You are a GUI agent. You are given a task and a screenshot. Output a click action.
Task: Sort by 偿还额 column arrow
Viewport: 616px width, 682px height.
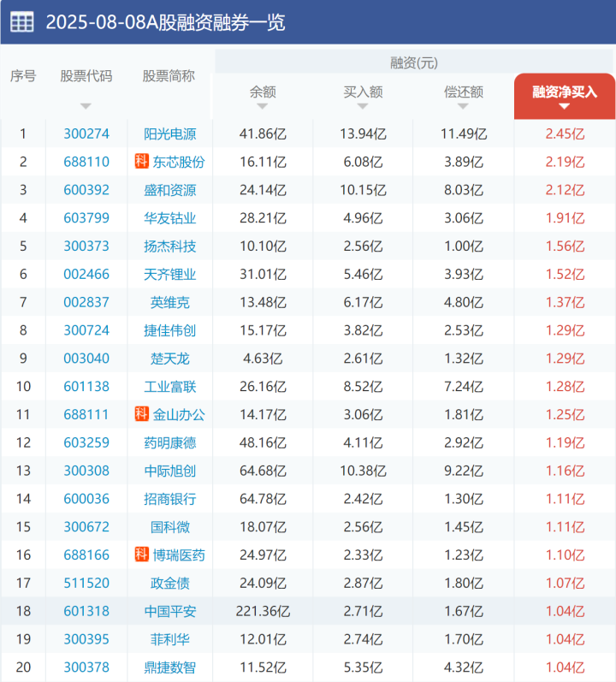[x=463, y=106]
